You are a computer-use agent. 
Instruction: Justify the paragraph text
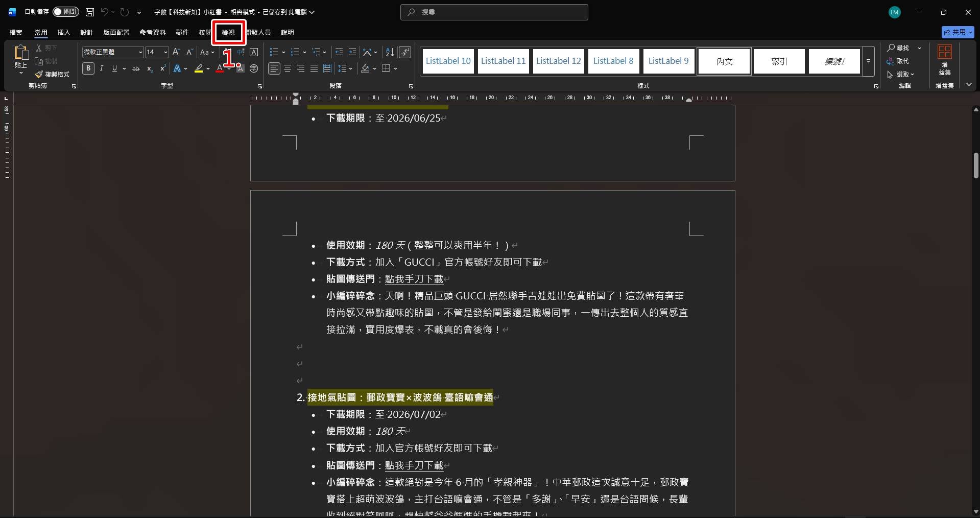[x=314, y=68]
